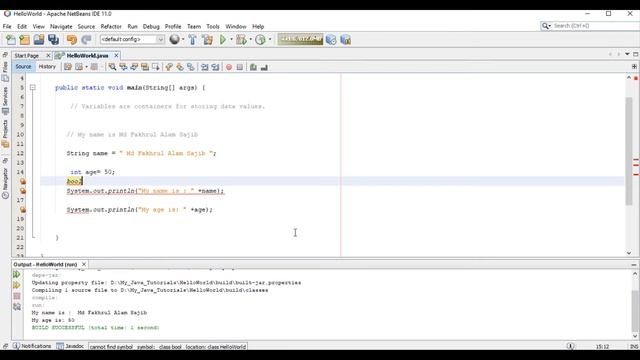Open the Navigator side panel
The width and height of the screenshot is (640, 360).
[x=5, y=183]
